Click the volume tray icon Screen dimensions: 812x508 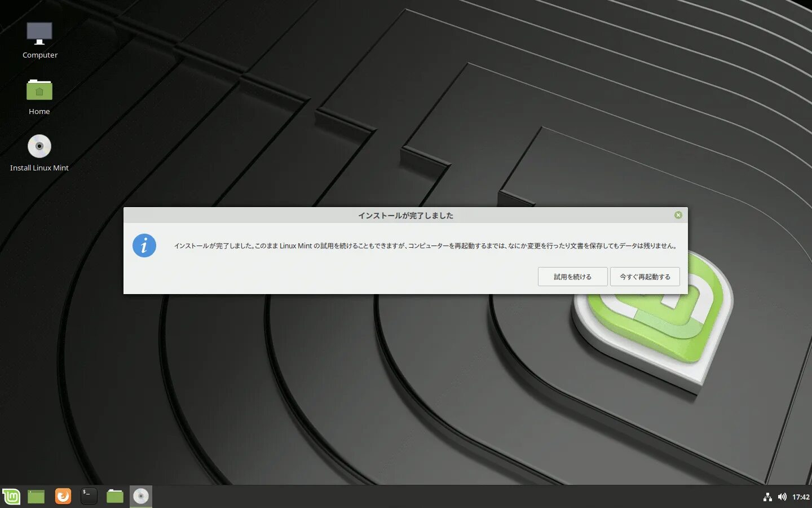(x=782, y=497)
